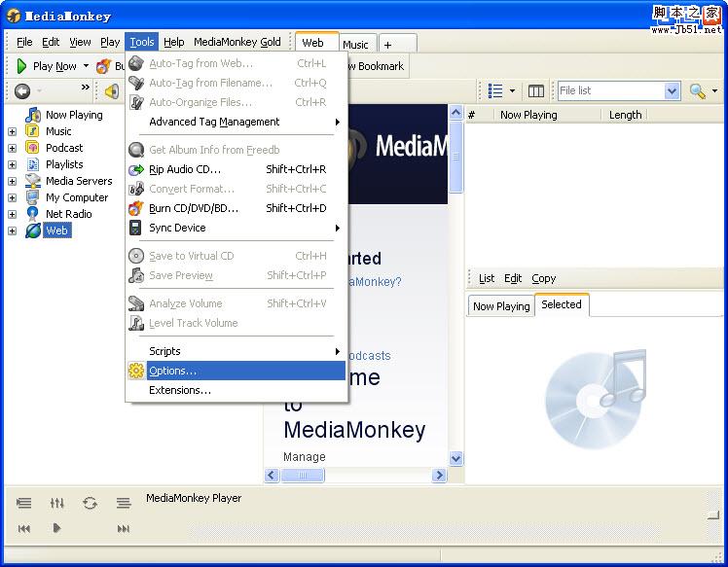The height and width of the screenshot is (567, 728).
Task: Expand the Net Radio tree node
Action: [x=12, y=214]
